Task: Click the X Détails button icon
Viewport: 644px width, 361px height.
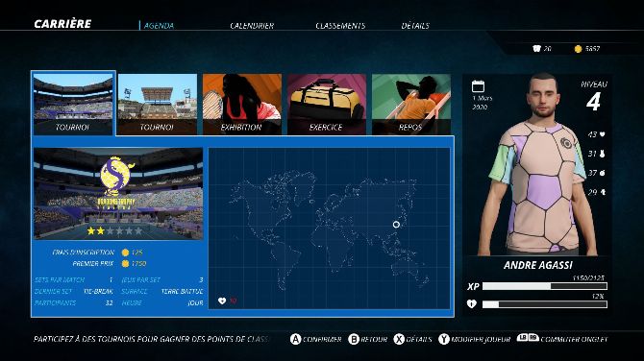Action: 399,339
